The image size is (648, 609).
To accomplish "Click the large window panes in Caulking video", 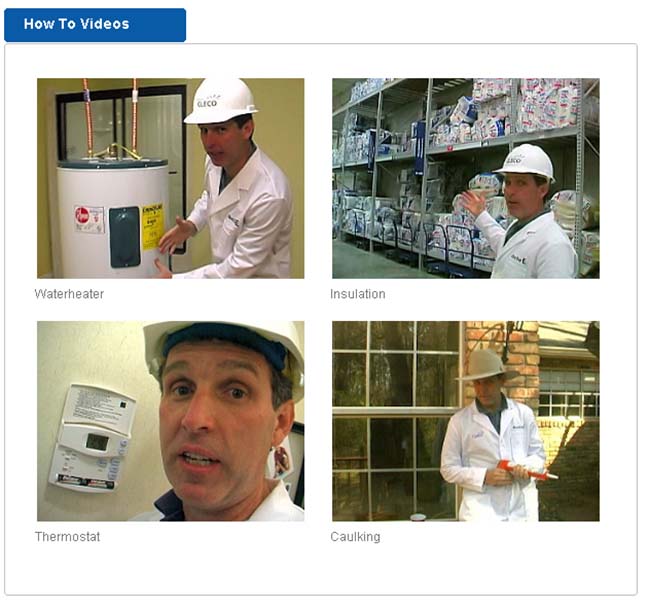I will [x=396, y=419].
